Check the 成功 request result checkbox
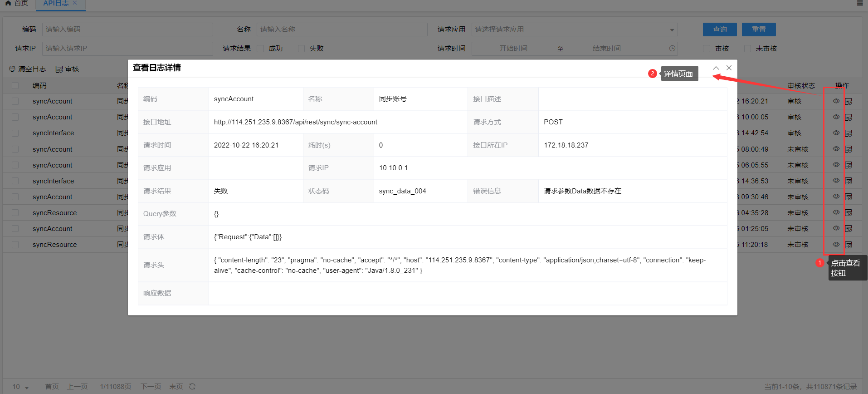Screen dimensions: 868x394 pyautogui.click(x=260, y=49)
